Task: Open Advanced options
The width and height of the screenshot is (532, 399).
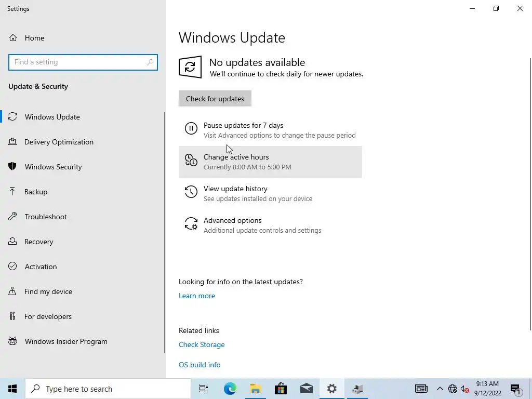Action: [270, 225]
